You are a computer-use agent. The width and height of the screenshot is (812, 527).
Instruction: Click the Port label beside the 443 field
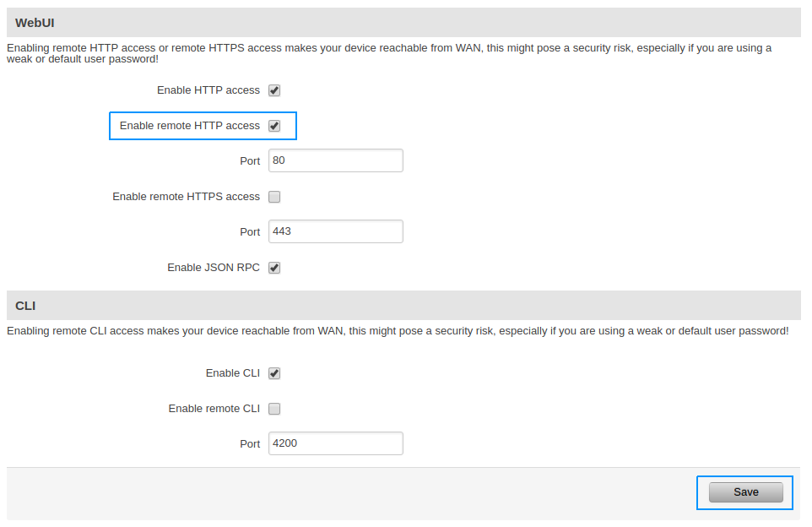(250, 232)
